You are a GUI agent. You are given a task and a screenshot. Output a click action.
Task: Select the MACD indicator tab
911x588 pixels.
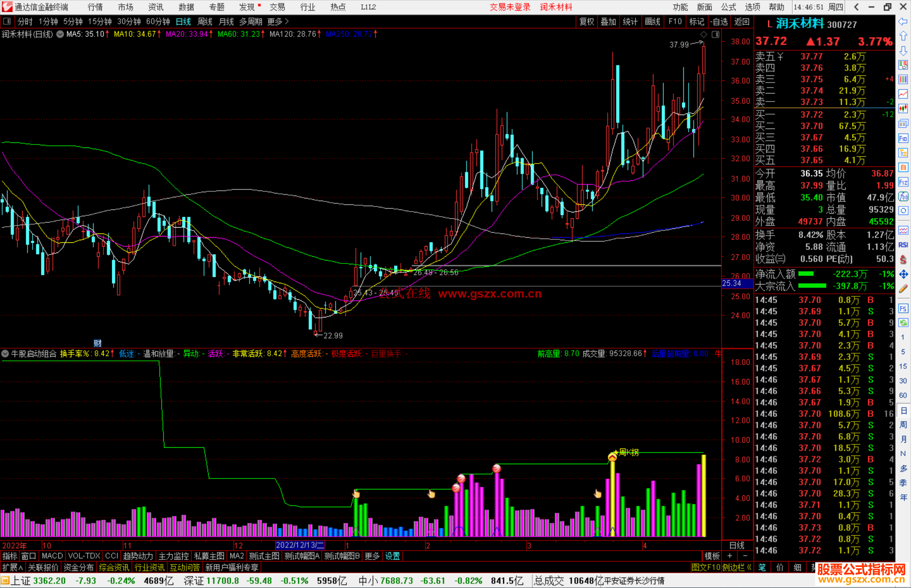pyautogui.click(x=52, y=556)
